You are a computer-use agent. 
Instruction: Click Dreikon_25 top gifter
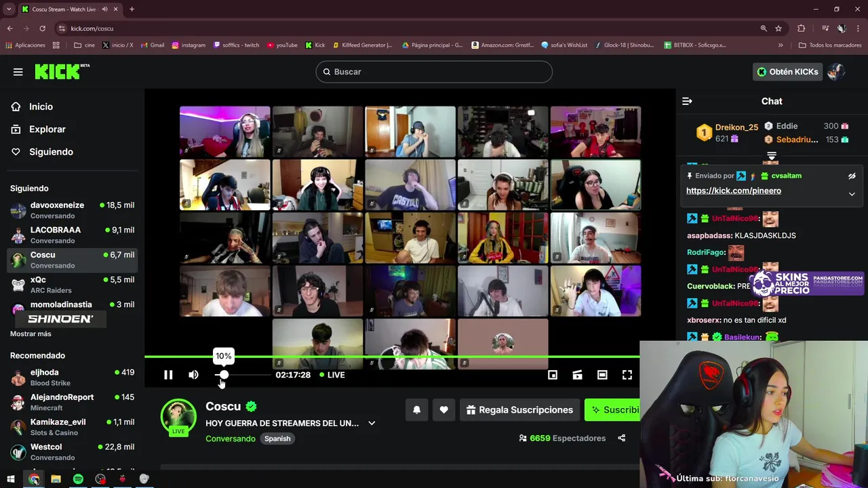click(736, 127)
